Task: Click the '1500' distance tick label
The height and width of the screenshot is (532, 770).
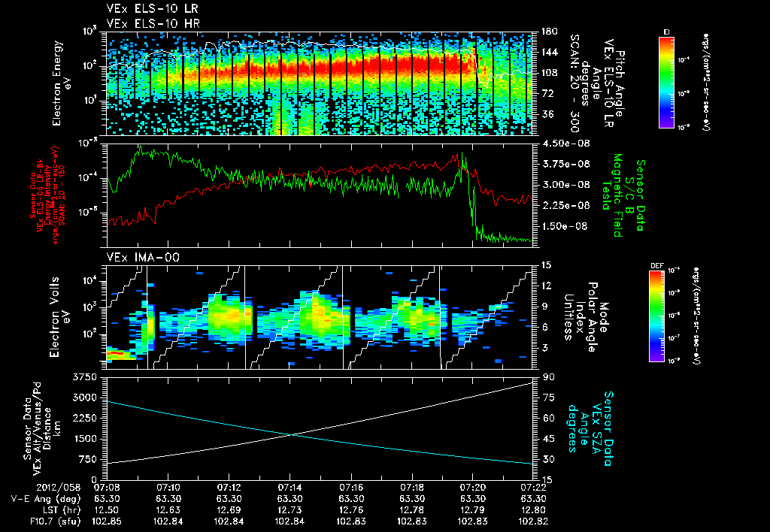Action: click(86, 439)
